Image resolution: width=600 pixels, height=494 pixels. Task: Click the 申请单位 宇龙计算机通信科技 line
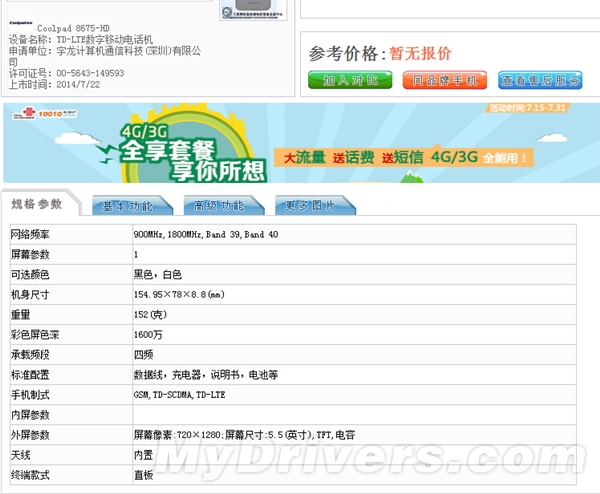coord(105,56)
